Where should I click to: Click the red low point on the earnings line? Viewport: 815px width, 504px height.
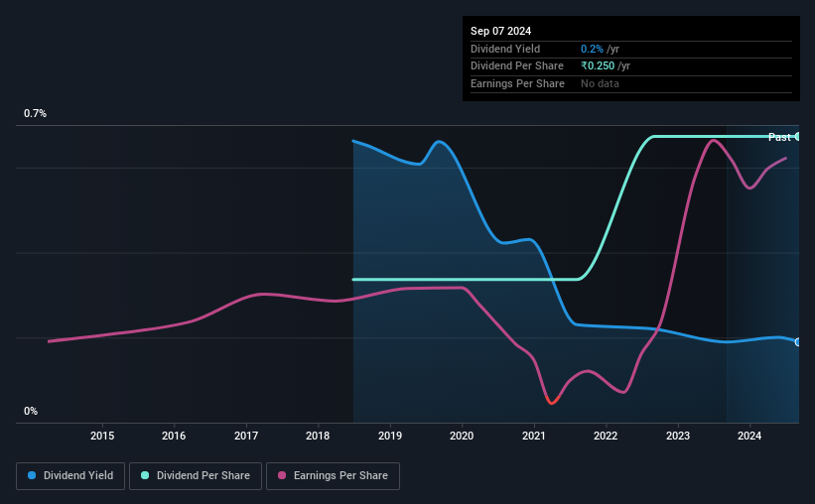552,402
